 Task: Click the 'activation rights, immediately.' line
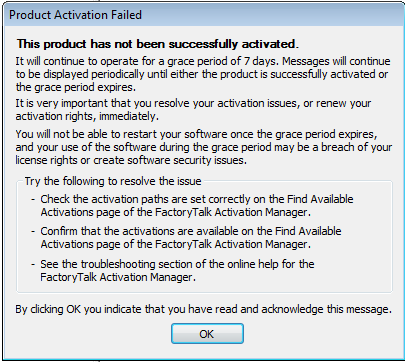pyautogui.click(x=87, y=116)
